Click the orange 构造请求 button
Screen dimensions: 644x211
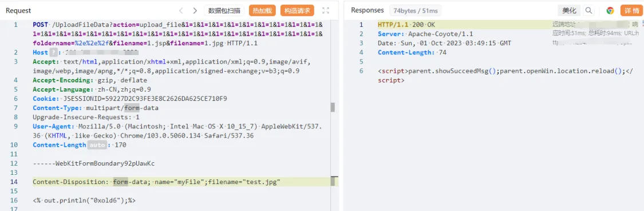tap(297, 11)
